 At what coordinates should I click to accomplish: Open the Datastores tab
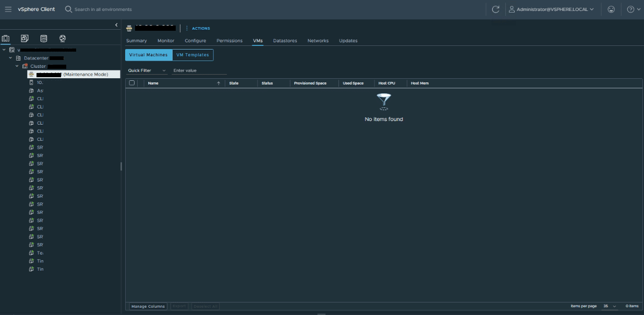pos(285,41)
